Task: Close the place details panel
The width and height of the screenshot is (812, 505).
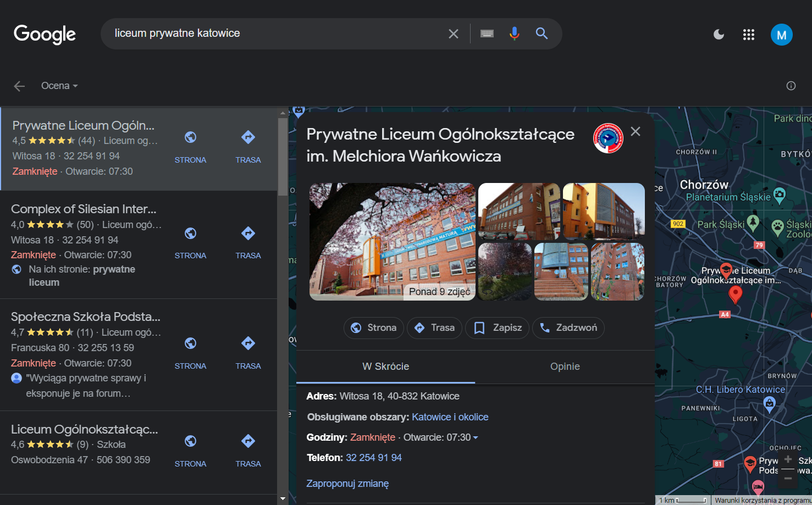Action: tap(636, 131)
